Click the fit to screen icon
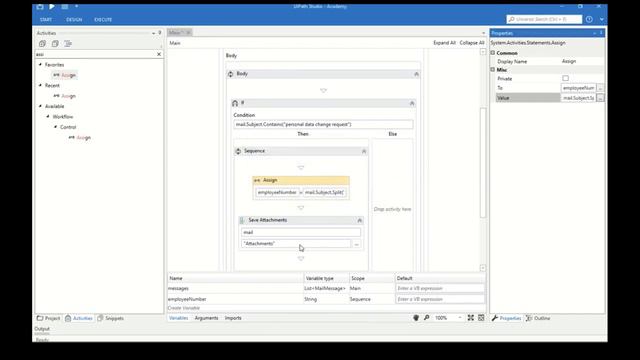 point(471,318)
